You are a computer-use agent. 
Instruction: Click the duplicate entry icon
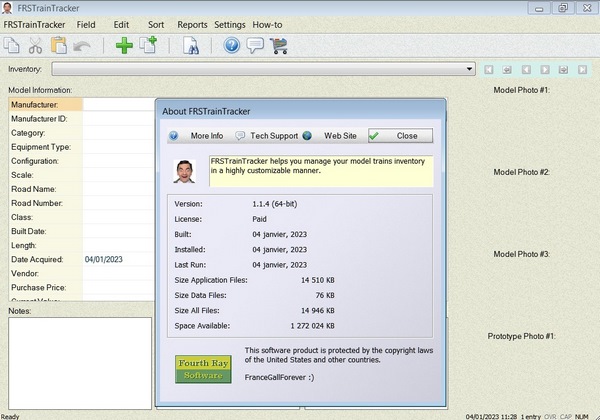(148, 45)
